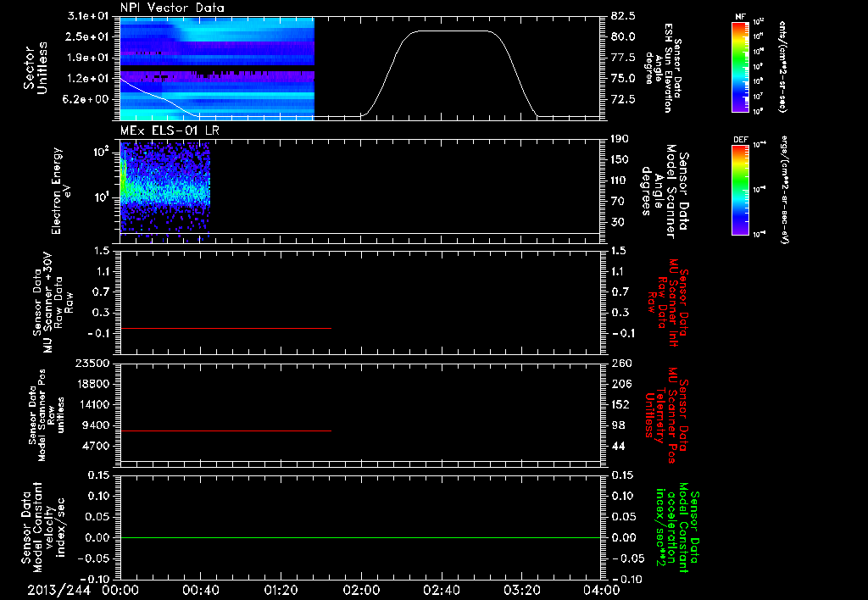This screenshot has height=600, width=868.
Task: Click the ESH Sun Elevation Angle axis label
Action: (663, 68)
